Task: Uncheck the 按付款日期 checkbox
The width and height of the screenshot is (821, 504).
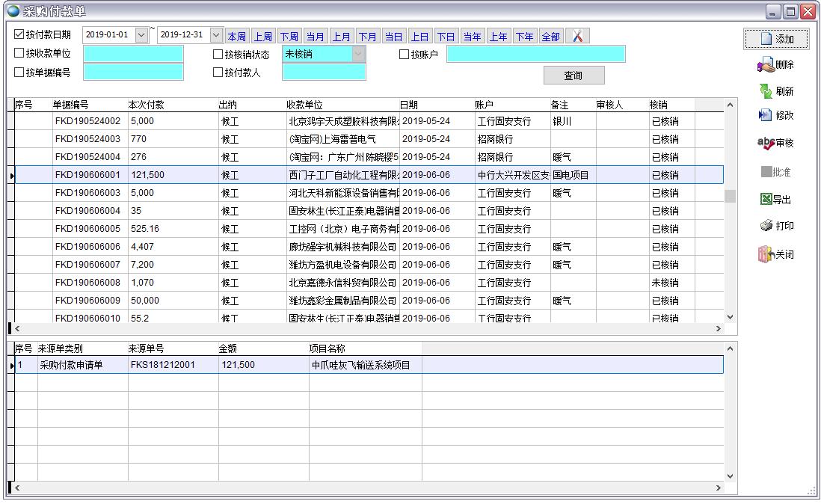Action: coord(19,34)
